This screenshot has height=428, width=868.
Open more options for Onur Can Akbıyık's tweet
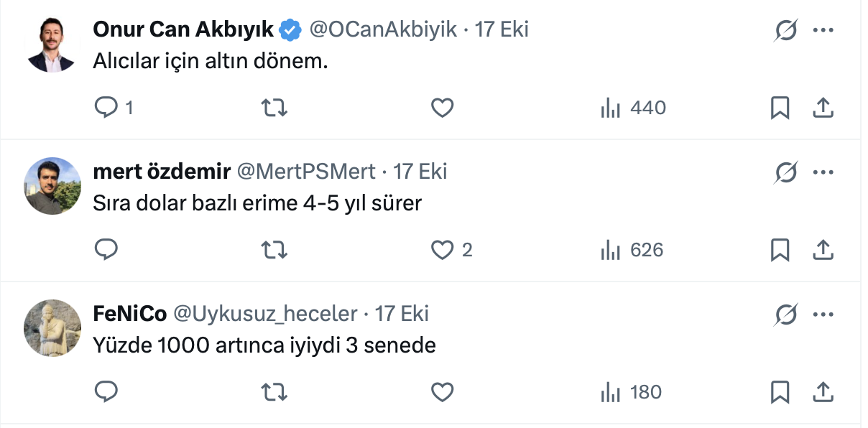pyautogui.click(x=822, y=31)
